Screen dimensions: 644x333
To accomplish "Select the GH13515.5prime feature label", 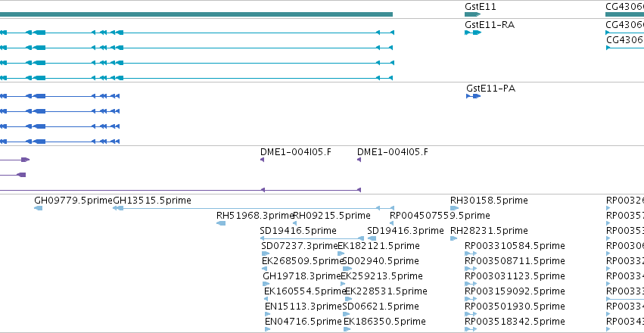I will pos(152,201).
